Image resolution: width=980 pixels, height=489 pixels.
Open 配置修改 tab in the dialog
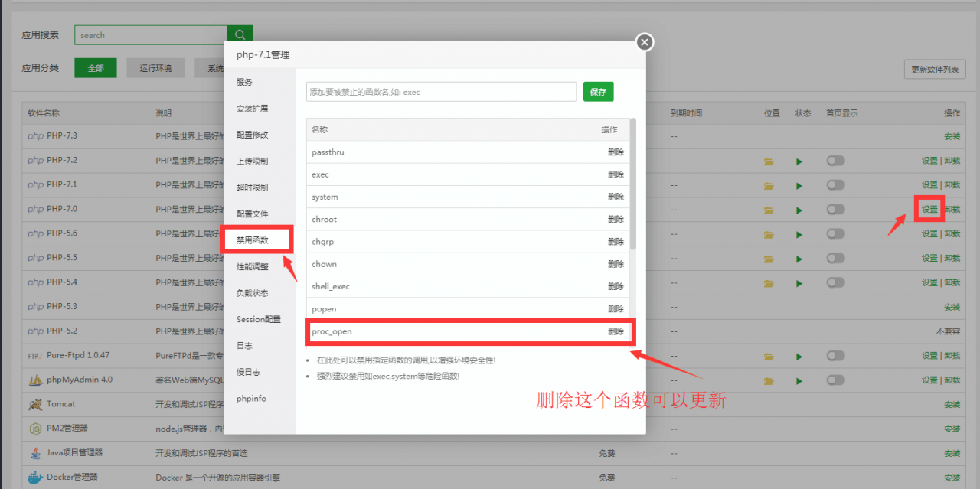(260, 135)
